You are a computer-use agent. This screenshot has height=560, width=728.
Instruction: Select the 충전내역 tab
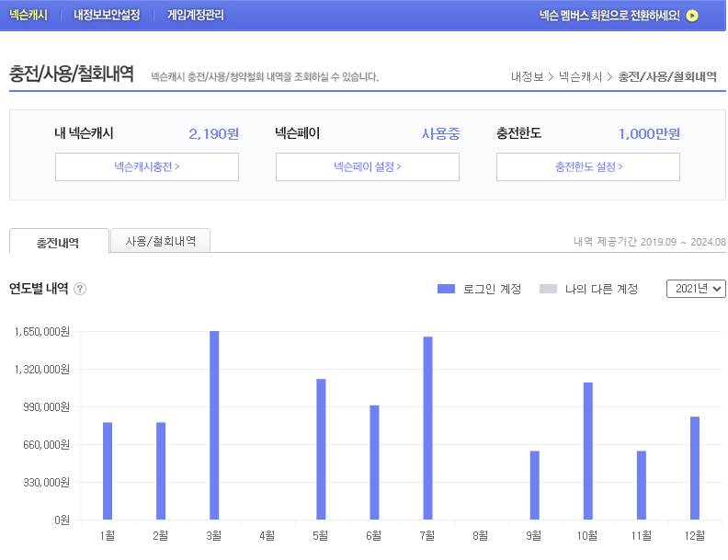(59, 241)
